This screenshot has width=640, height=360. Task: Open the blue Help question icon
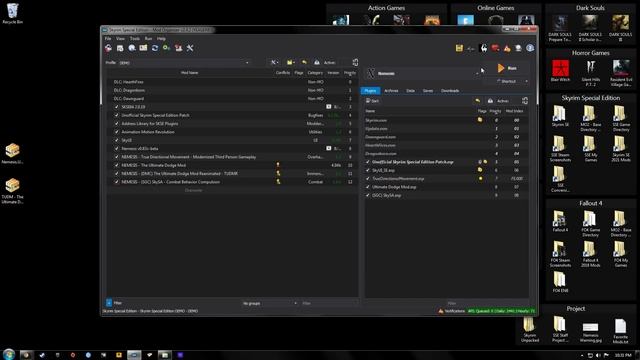coord(530,48)
